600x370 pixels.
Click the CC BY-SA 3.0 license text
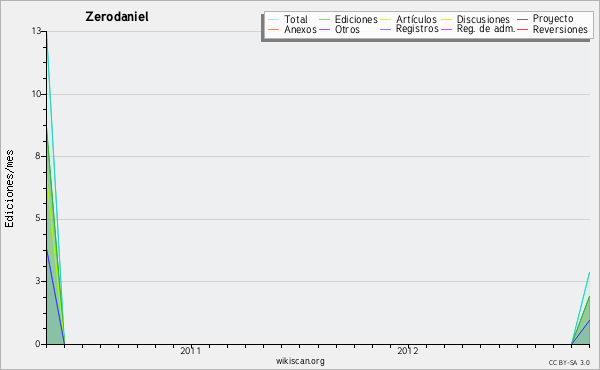coord(569,363)
